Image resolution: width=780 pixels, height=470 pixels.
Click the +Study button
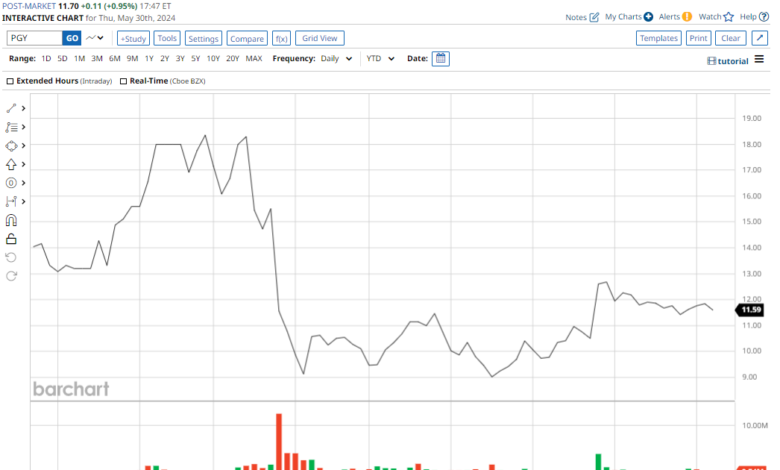133,38
